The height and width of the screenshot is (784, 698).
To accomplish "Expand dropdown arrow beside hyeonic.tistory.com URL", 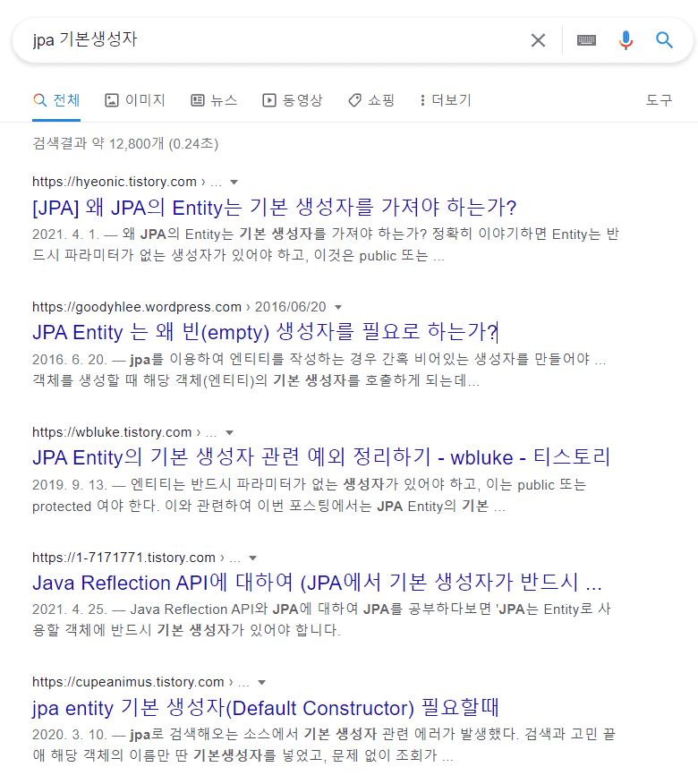I will (x=234, y=182).
